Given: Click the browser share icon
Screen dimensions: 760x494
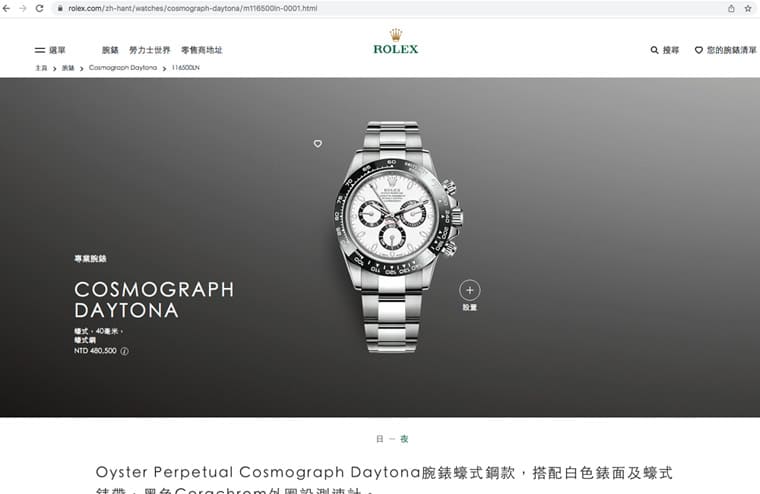Looking at the screenshot, I should (731, 8).
